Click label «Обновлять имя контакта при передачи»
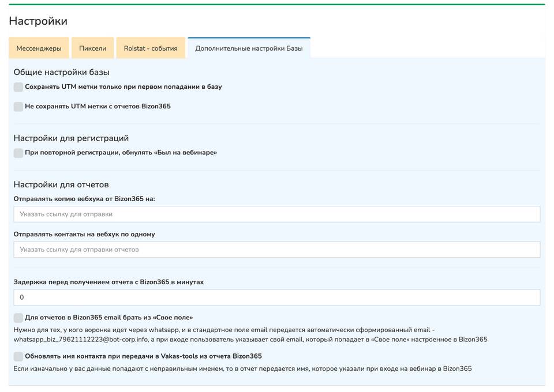This screenshot has width=554, height=392. [144, 356]
